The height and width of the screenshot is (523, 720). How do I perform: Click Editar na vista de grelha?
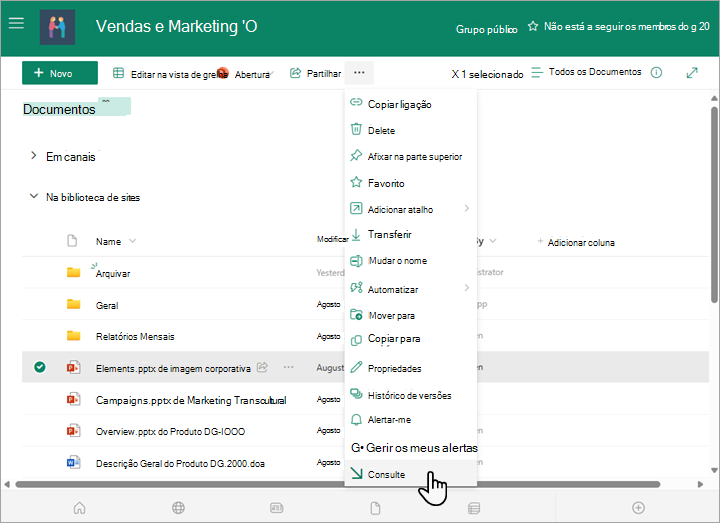click(170, 73)
